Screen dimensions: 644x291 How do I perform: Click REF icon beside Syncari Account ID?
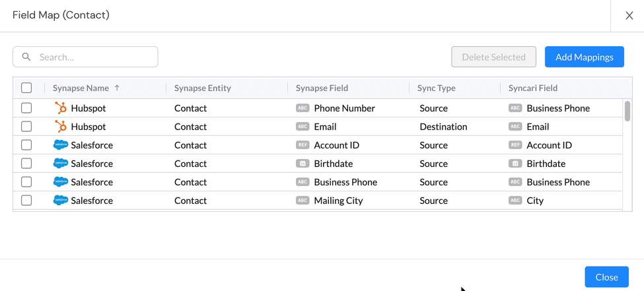tap(515, 145)
